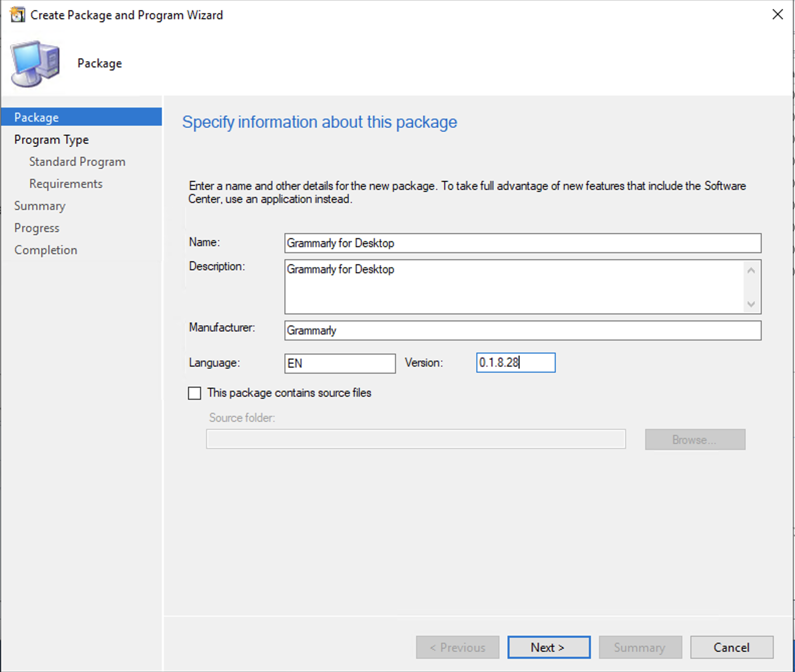Click the 'Description:' label
Screen dimensions: 795x672
(217, 266)
